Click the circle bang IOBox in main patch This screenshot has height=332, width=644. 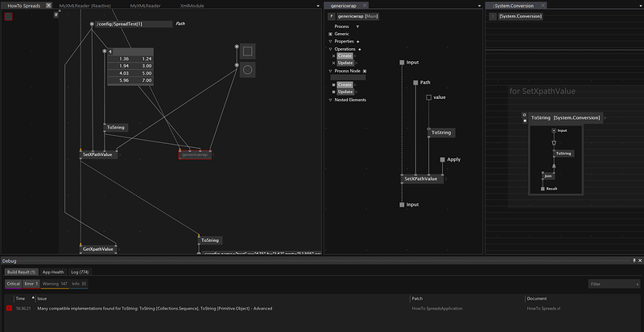tap(247, 70)
